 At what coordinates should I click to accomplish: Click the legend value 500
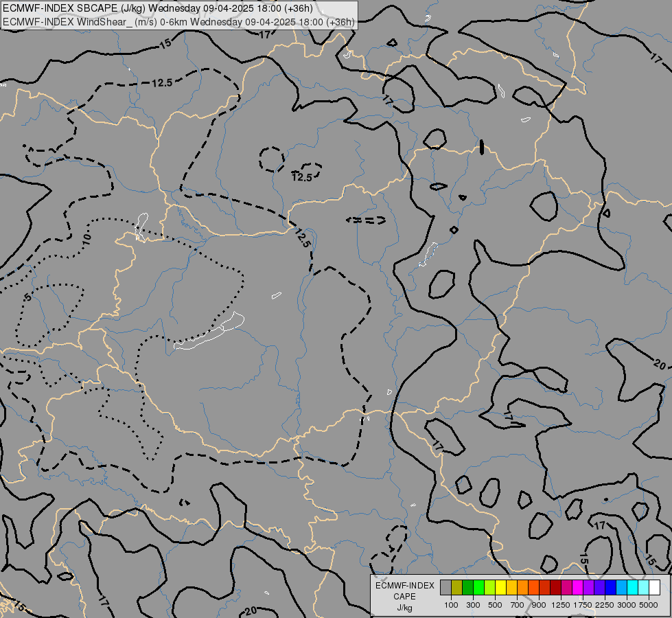pos(495,605)
